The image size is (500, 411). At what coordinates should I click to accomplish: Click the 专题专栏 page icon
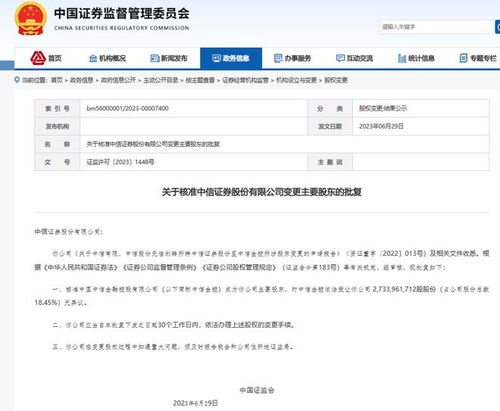coord(463,58)
